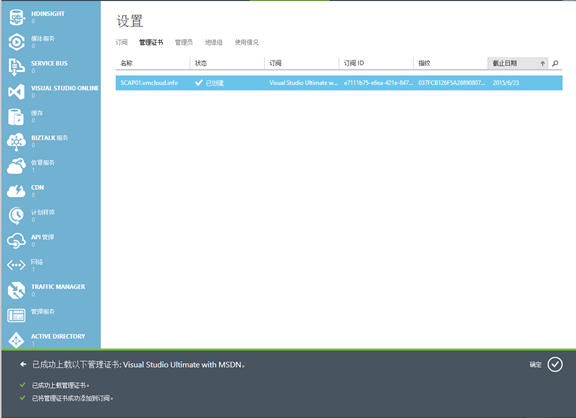The width and height of the screenshot is (576, 418).
Task: Open the 媒体服务 media services icon
Action: pos(17,42)
